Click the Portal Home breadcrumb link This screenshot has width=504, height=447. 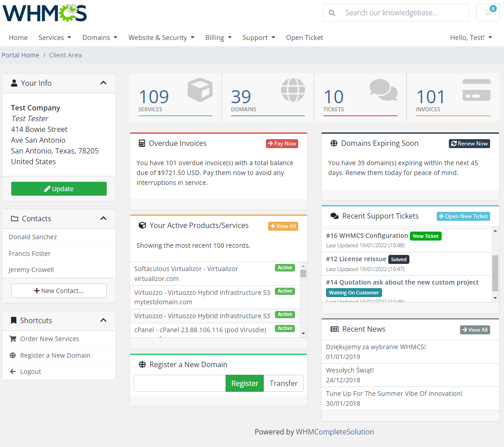point(21,55)
